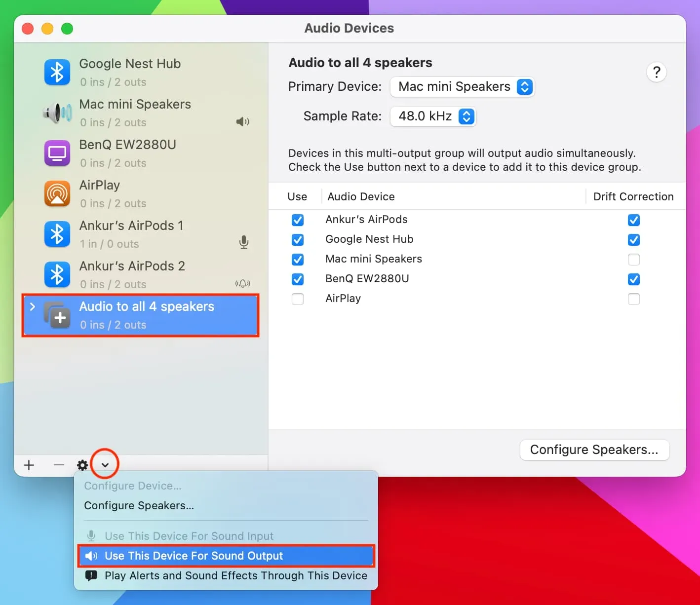Remove selected device with the minus button
Viewport: 700px width, 605px height.
click(x=59, y=465)
